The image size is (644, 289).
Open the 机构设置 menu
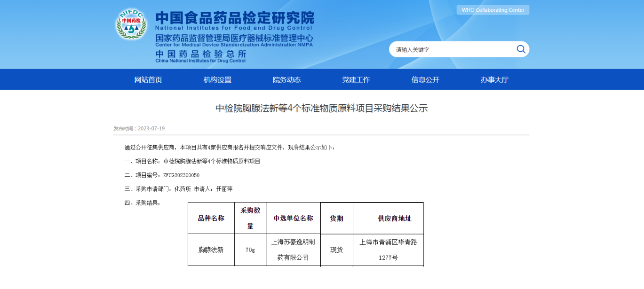pyautogui.click(x=217, y=80)
